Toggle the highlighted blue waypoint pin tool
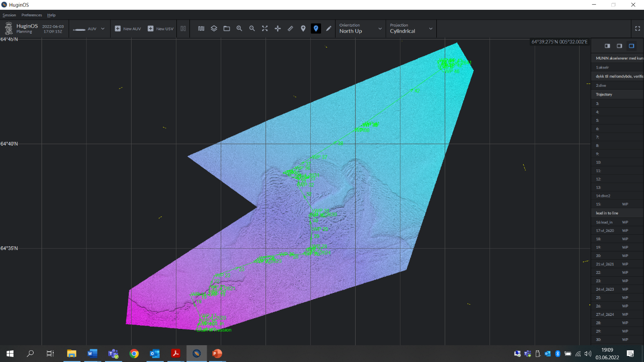Image resolution: width=644 pixels, height=362 pixels. pos(316,28)
